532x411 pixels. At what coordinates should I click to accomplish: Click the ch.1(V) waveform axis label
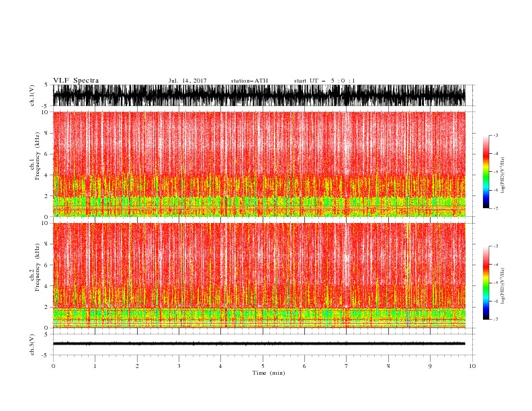(x=32, y=95)
